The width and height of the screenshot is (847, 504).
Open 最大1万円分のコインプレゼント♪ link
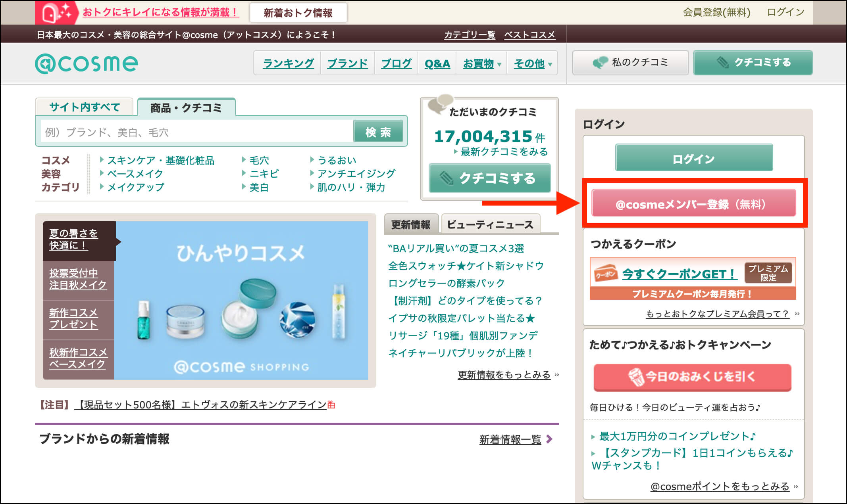point(678,437)
